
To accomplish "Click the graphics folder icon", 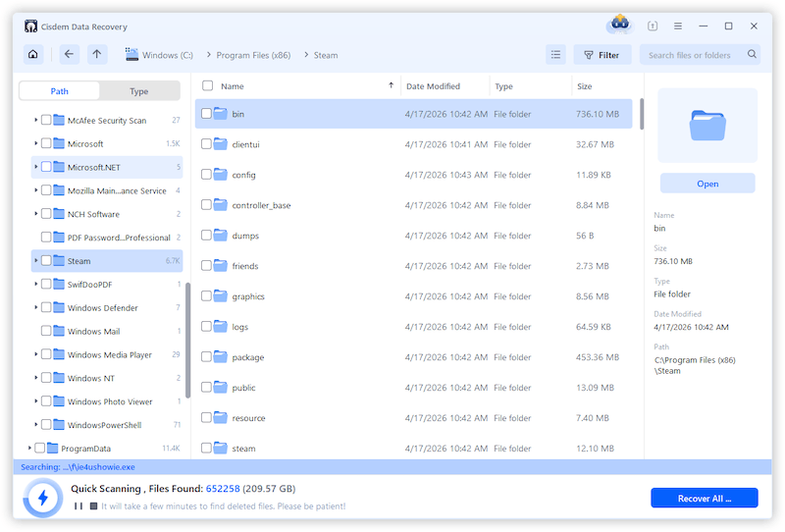I will tap(220, 295).
